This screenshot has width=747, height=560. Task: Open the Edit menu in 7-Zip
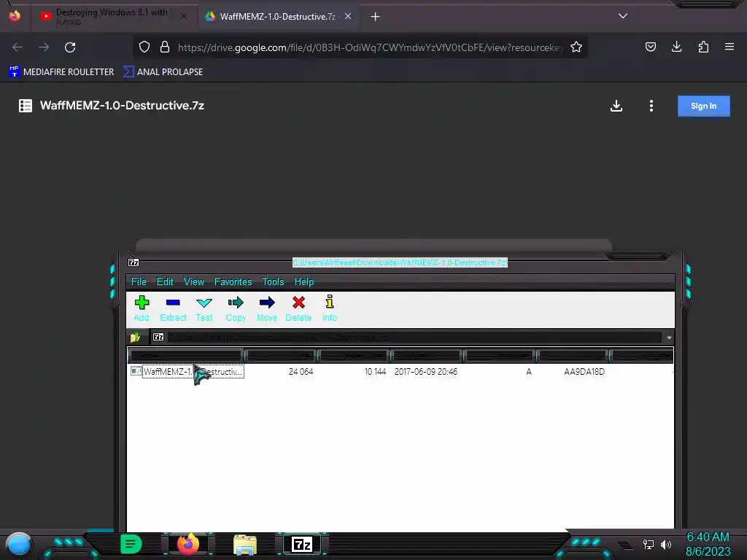point(165,282)
